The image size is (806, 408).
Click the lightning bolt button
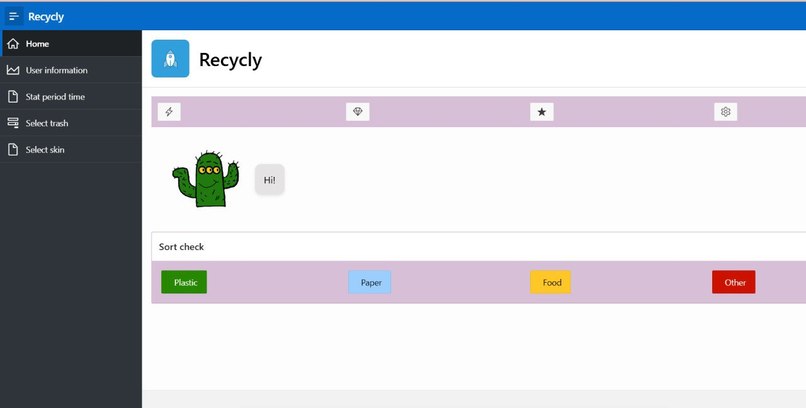(x=169, y=112)
